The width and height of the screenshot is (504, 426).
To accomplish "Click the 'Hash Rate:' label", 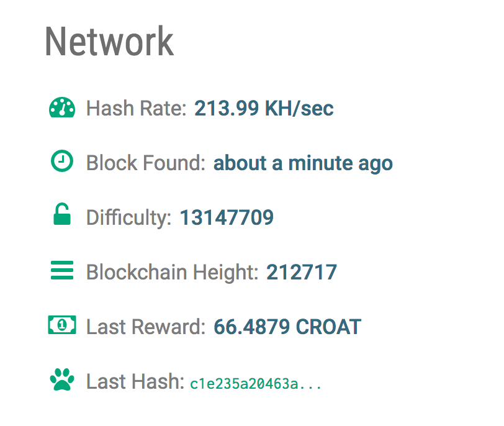I will [x=137, y=108].
